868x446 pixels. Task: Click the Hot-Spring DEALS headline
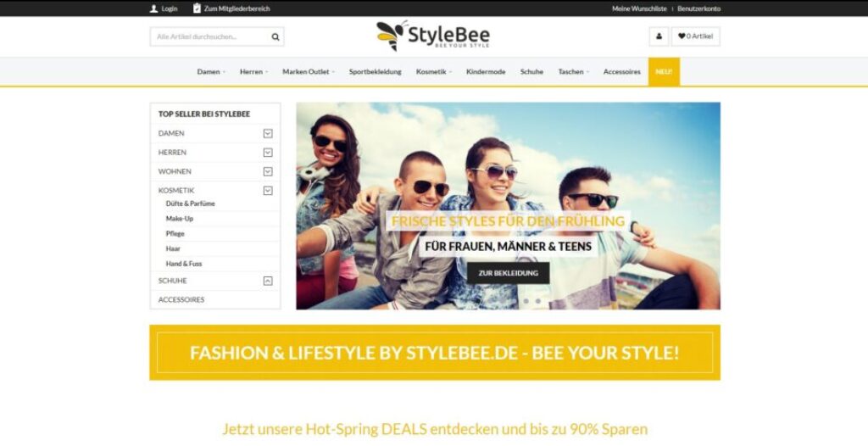pos(435,429)
